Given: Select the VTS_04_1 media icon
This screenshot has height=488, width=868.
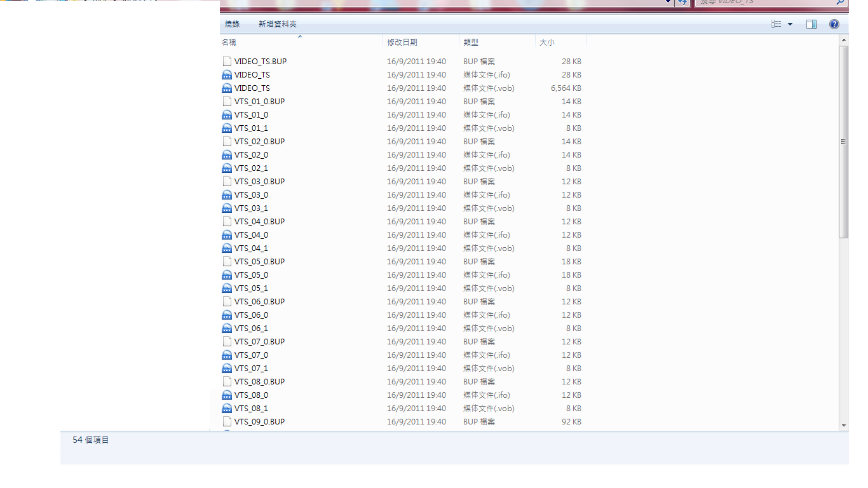Looking at the screenshot, I should coord(227,248).
